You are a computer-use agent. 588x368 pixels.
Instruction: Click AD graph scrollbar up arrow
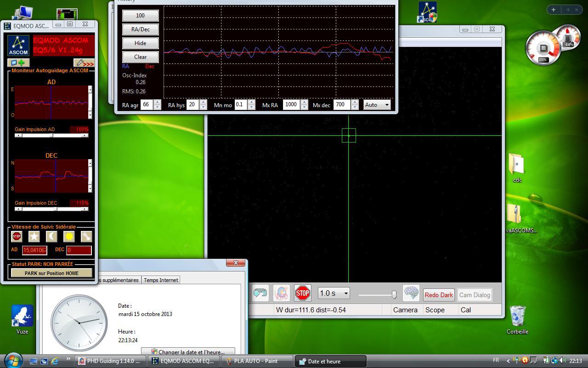[x=90, y=89]
